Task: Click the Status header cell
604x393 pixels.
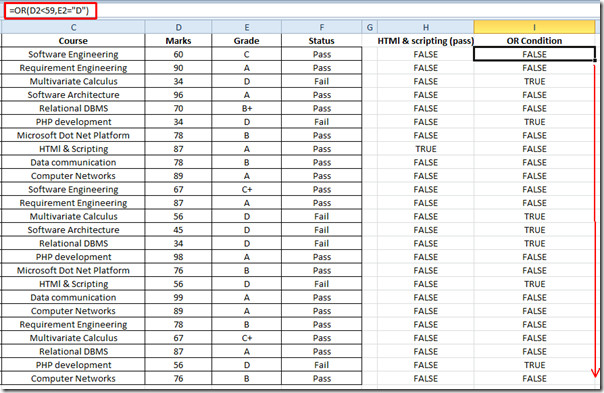Action: (322, 41)
